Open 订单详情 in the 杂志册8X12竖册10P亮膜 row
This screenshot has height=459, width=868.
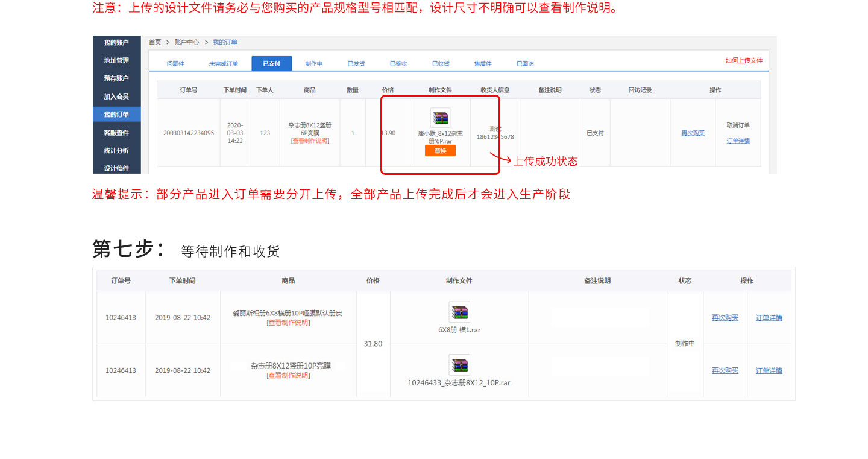pyautogui.click(x=769, y=370)
